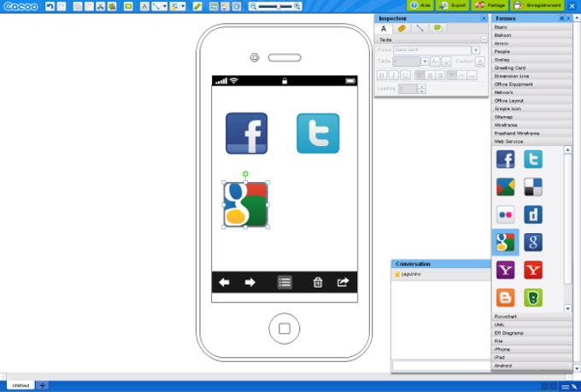Select the Digg stencil in Formes panel
Image resolution: width=581 pixels, height=392 pixels.
[533, 214]
